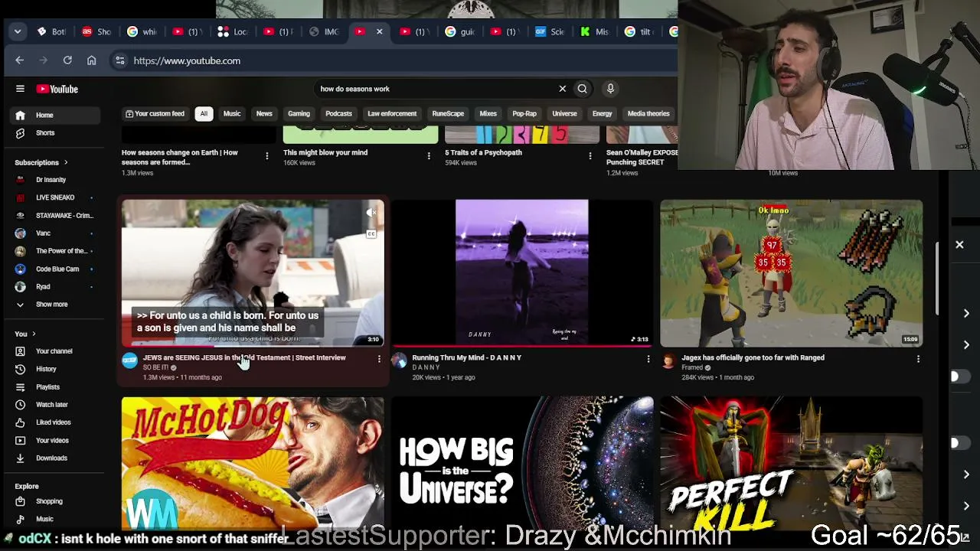
Task: Open the 'How Big is the Universe?' thumbnail
Action: 522,462
